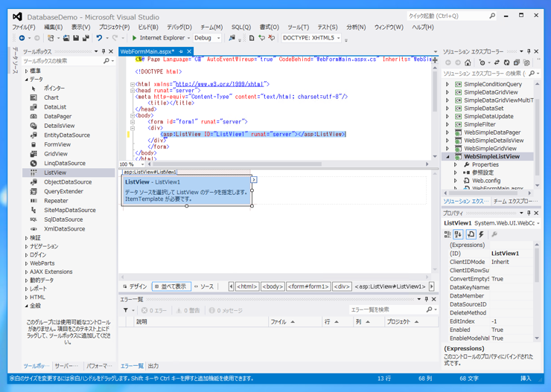
Task: Open the Debug configuration dropdown
Action: click(219, 38)
